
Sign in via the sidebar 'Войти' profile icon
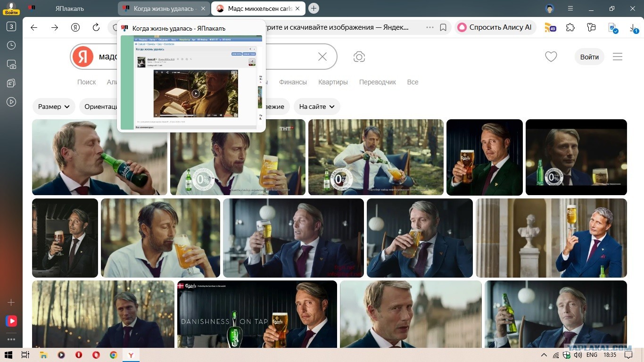point(11,8)
